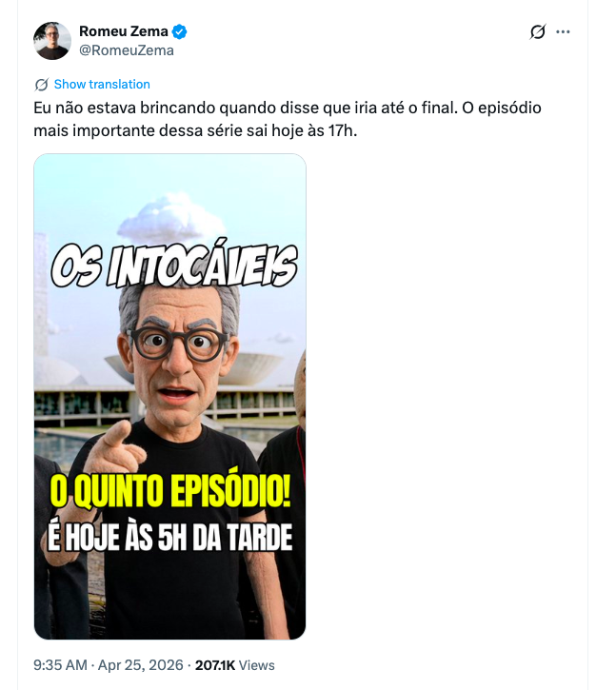616x690 pixels.
Task: Open the 207.1K Views count
Action: (x=234, y=665)
